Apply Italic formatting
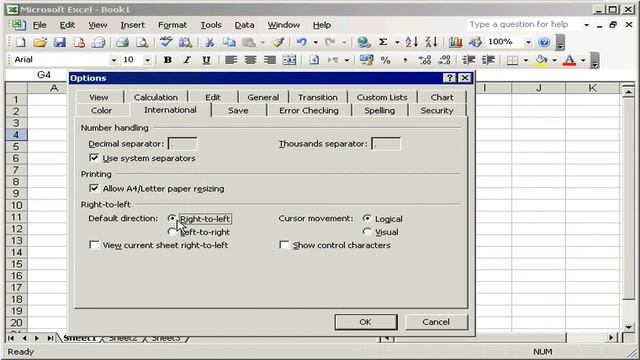The height and width of the screenshot is (360, 640). 187,60
